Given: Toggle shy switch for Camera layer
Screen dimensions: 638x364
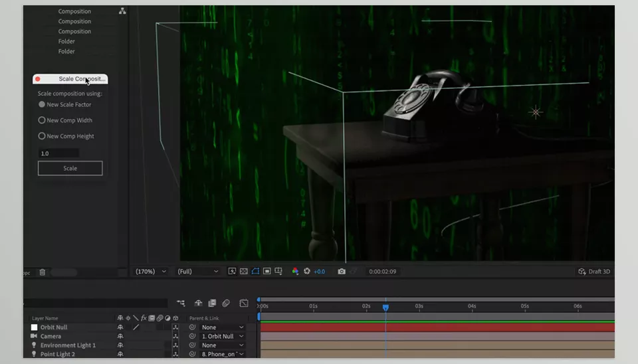Looking at the screenshot, I should (x=120, y=336).
